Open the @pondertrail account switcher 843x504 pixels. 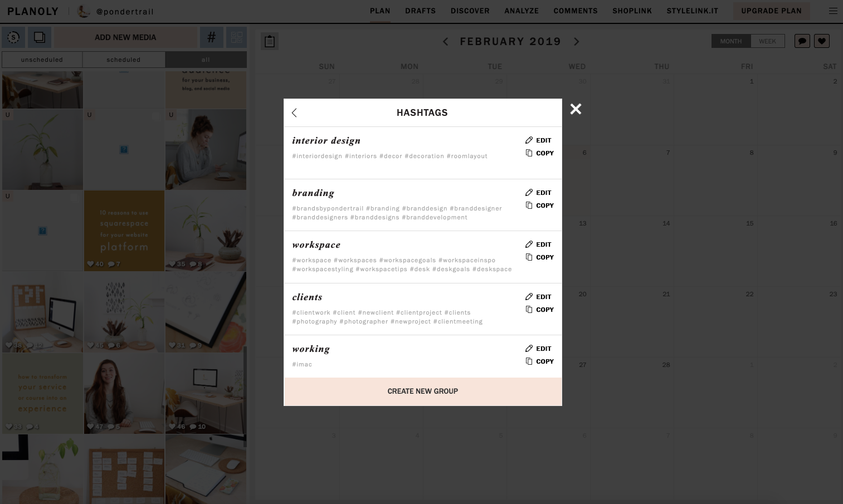116,11
